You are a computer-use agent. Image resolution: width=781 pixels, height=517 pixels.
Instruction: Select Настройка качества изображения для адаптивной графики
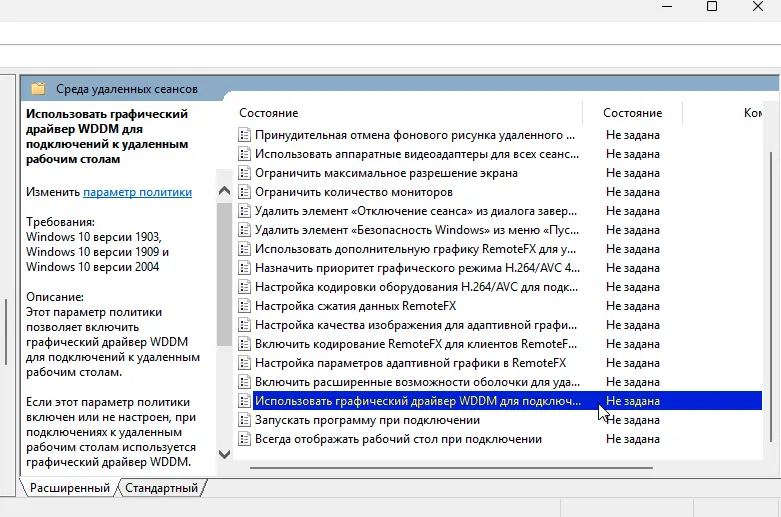(416, 325)
